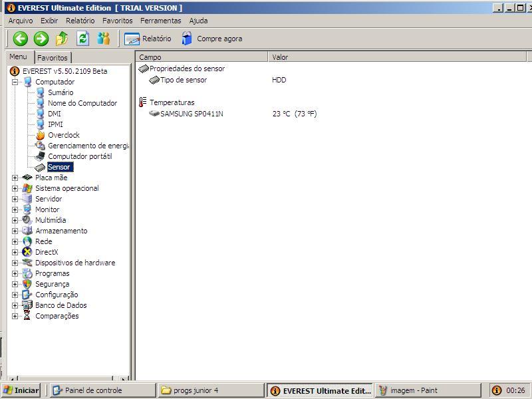Click the Valor column header
The height and width of the screenshot is (399, 532).
pyautogui.click(x=397, y=57)
